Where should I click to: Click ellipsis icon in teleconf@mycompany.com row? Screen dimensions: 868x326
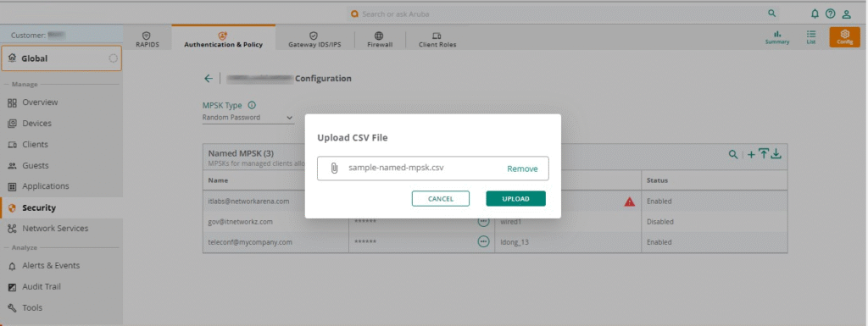pyautogui.click(x=483, y=241)
